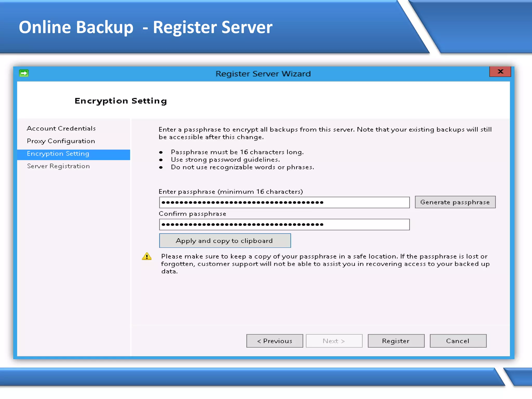
Task: Click 'Use strong password guidelines.' text
Action: click(x=225, y=159)
